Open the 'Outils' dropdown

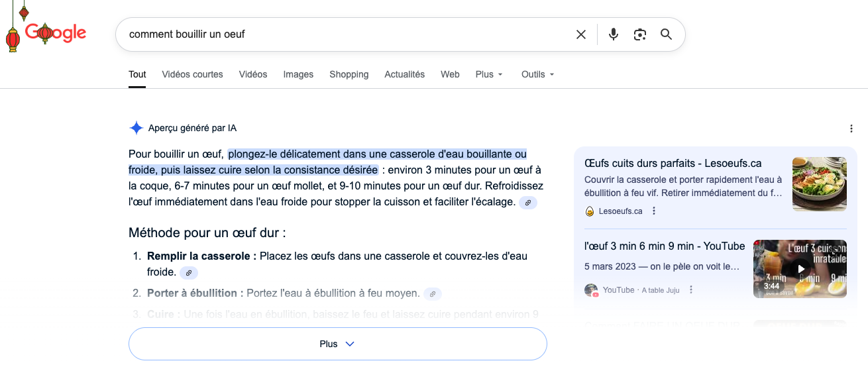point(537,74)
